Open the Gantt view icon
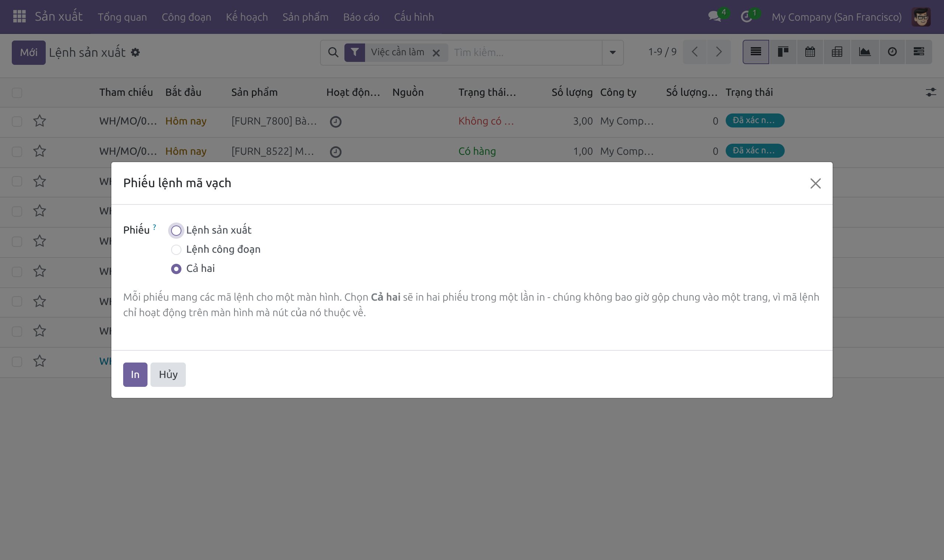The image size is (944, 560). click(919, 52)
